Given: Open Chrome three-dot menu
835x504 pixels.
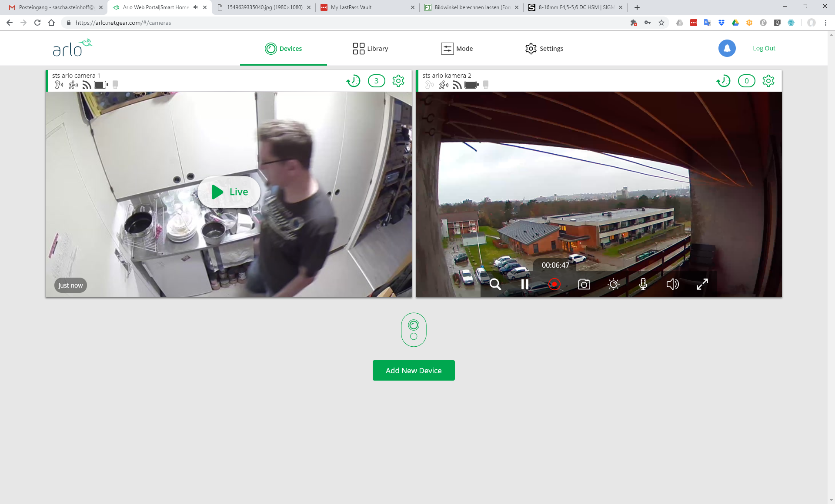Looking at the screenshot, I should (x=825, y=23).
